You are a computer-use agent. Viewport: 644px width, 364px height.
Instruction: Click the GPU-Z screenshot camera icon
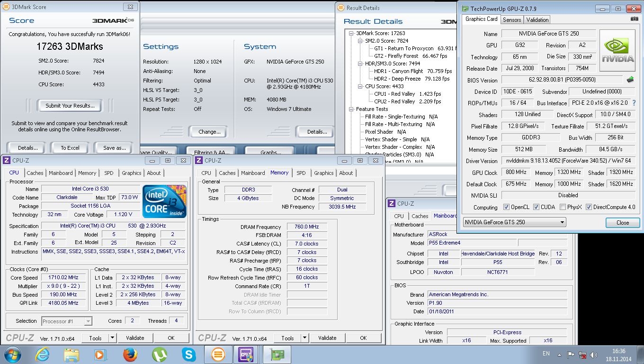tap(634, 19)
